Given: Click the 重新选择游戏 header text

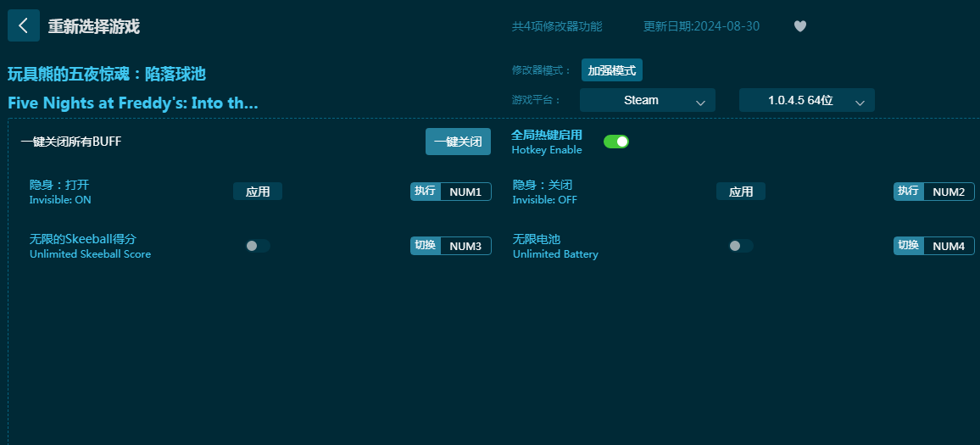Looking at the screenshot, I should 93,26.
